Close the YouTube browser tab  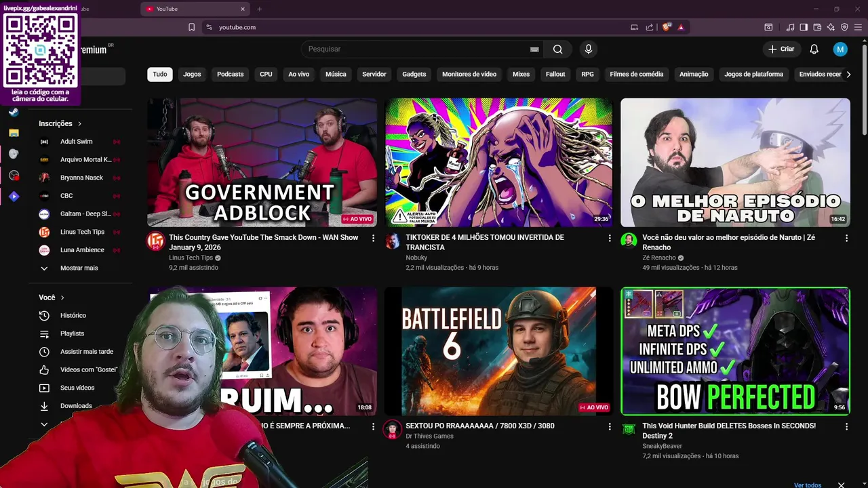pyautogui.click(x=243, y=9)
